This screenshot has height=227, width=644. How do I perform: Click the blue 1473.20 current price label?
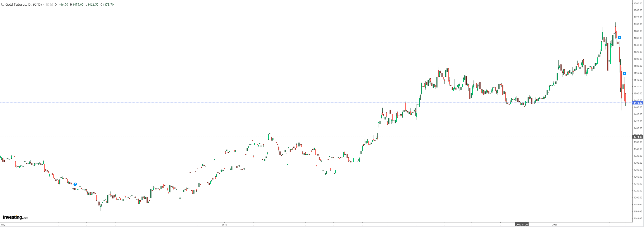(x=638, y=103)
